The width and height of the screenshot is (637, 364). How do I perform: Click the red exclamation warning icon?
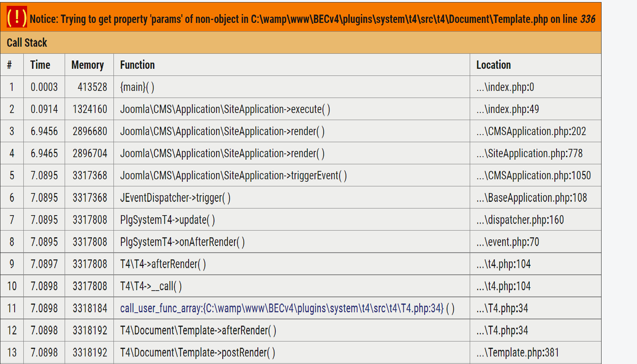coord(17,18)
